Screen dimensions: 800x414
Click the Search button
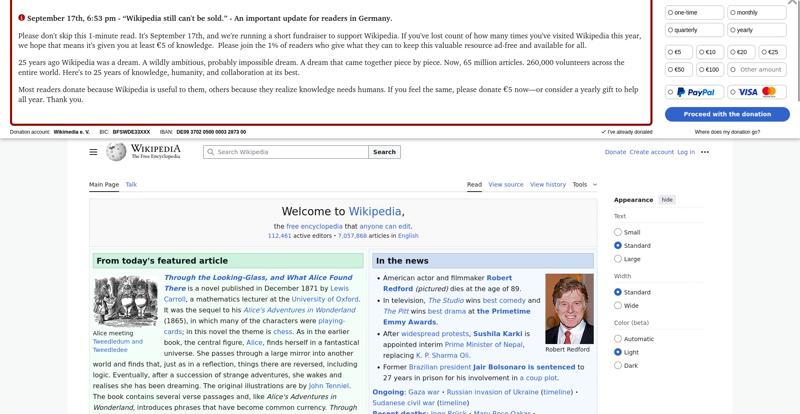pyautogui.click(x=384, y=152)
